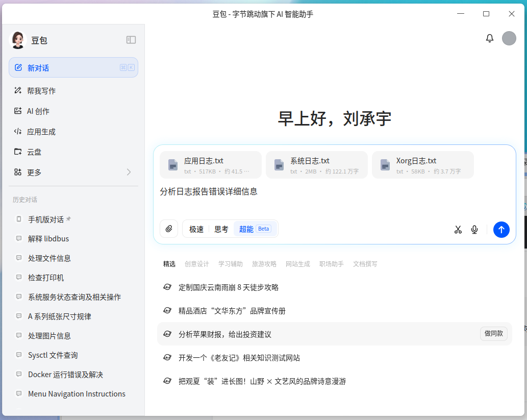Click the 系统日志.txt file icon
527x420 pixels.
pos(279,165)
